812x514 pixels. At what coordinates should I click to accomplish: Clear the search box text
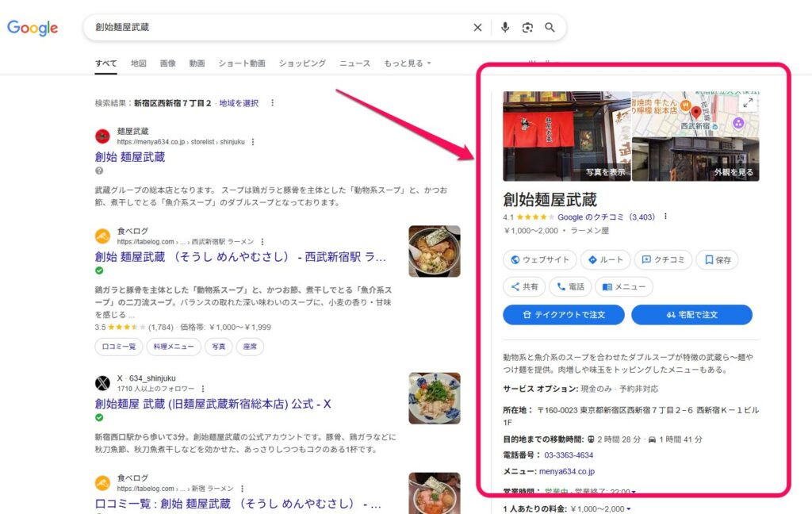point(477,28)
